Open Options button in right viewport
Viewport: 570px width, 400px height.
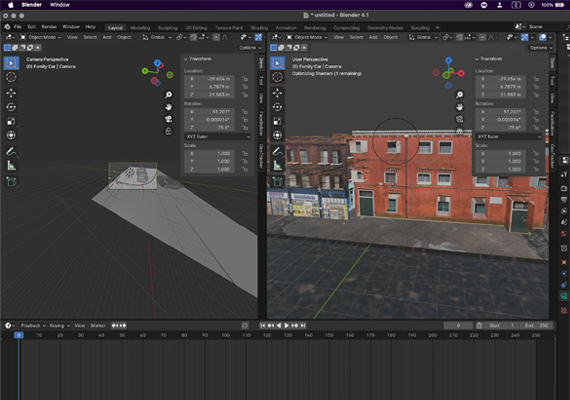(x=541, y=48)
